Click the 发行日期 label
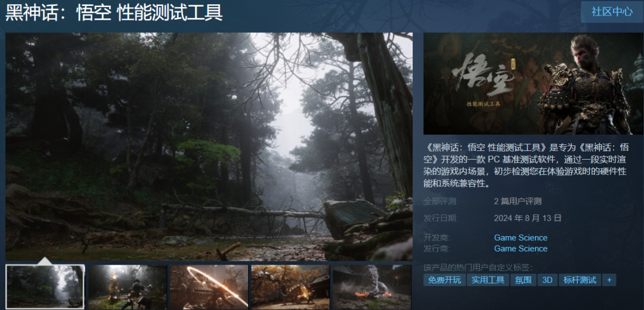The height and width of the screenshot is (310, 644). coord(441,218)
